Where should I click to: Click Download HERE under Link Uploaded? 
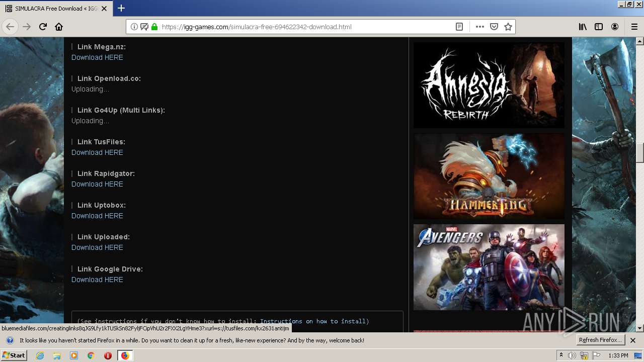click(97, 247)
